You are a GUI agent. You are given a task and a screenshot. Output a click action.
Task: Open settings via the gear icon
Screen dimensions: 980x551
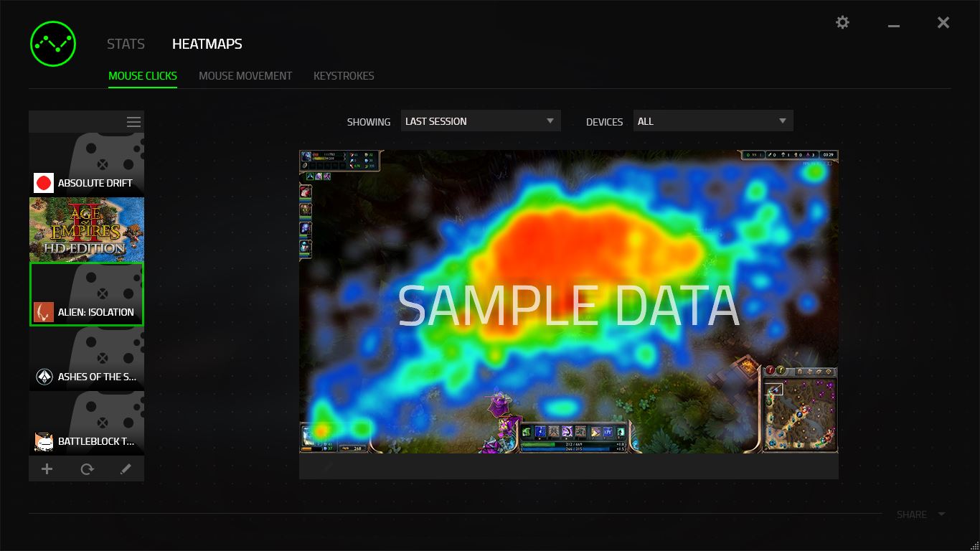click(x=842, y=23)
